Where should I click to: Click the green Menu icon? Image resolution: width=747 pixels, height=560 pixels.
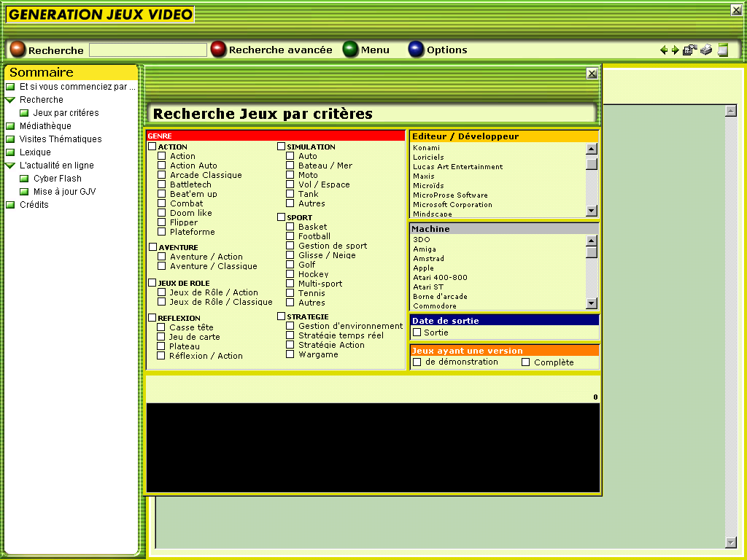tap(351, 50)
